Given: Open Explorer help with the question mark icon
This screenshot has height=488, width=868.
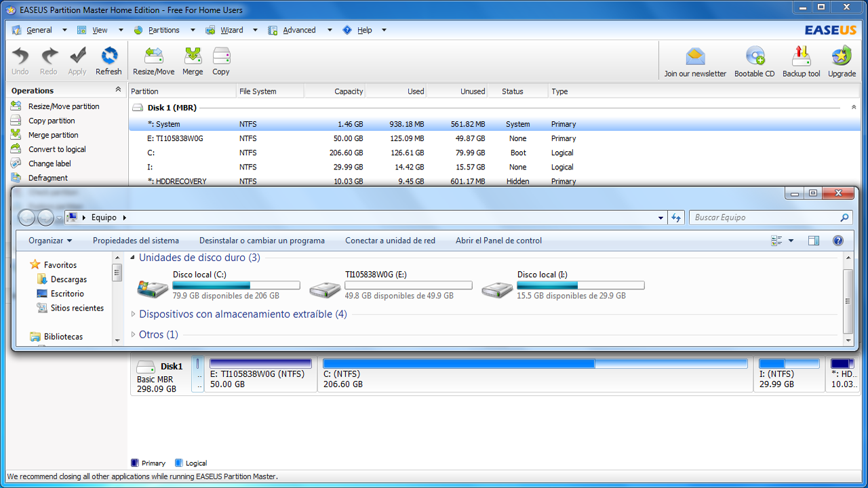Looking at the screenshot, I should (x=838, y=241).
